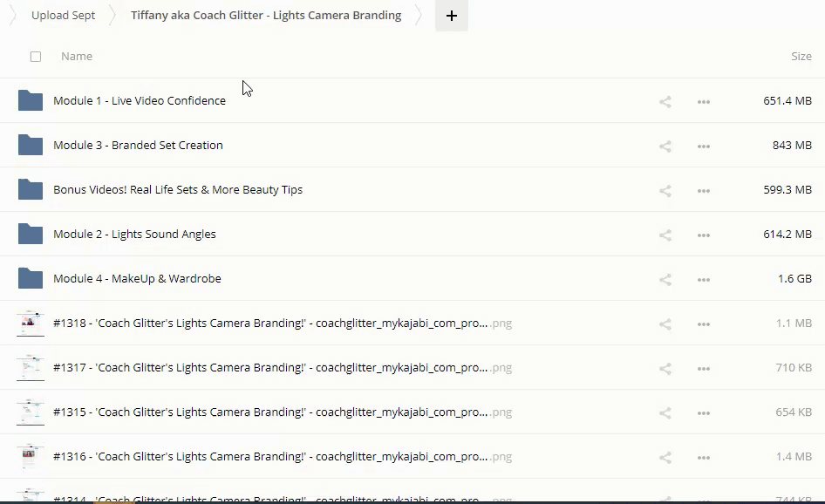The image size is (825, 504).
Task: Open the Bonus Videos! Real Life Sets folder
Action: point(178,189)
